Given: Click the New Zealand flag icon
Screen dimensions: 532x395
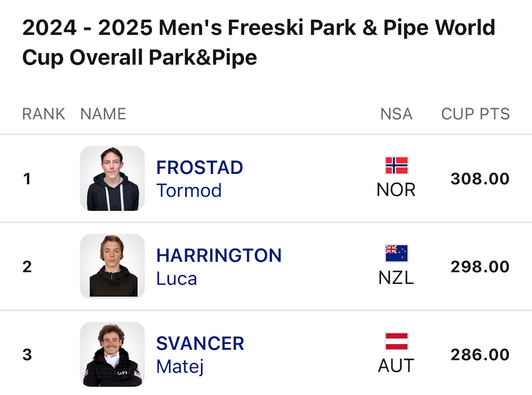Looking at the screenshot, I should (x=397, y=253).
